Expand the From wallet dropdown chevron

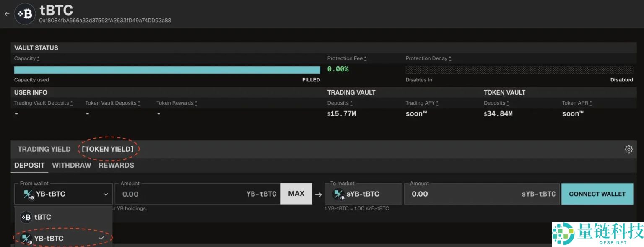click(105, 194)
